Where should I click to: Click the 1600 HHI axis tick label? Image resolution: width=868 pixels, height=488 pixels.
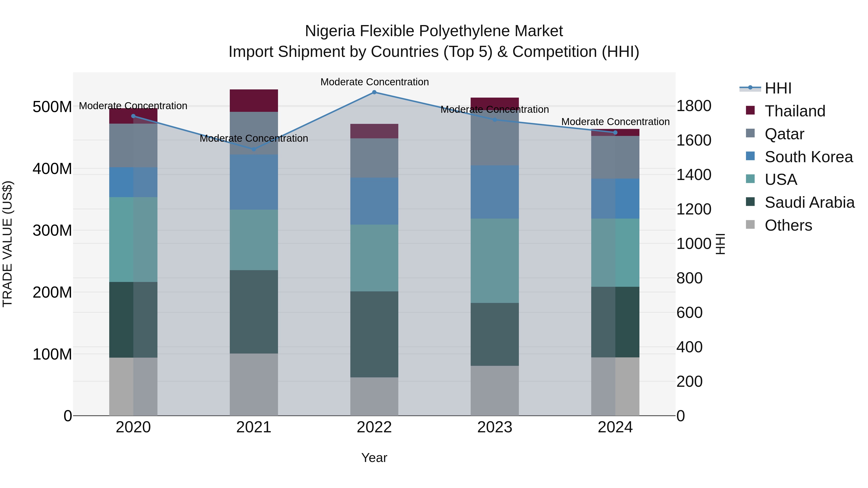point(694,140)
